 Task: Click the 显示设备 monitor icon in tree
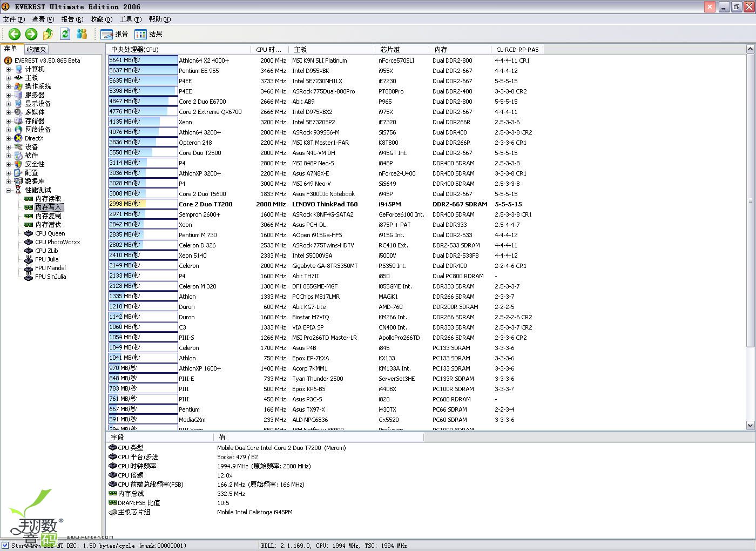coord(18,104)
